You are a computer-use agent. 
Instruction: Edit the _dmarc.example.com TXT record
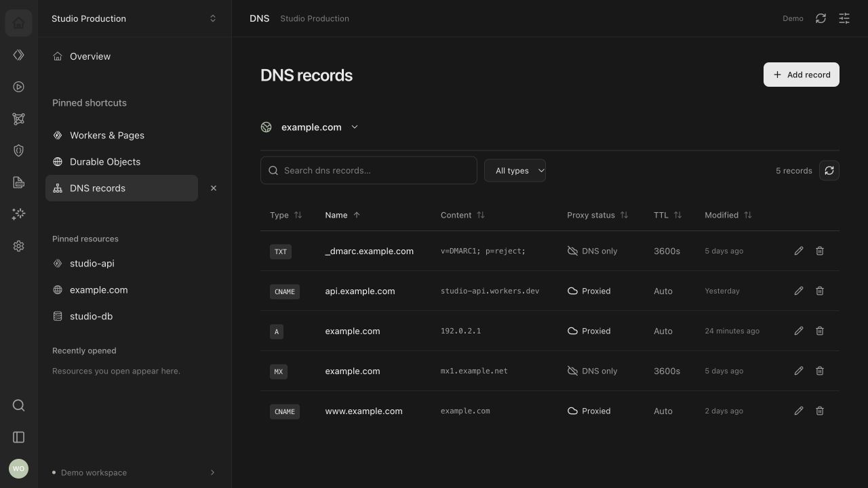799,251
